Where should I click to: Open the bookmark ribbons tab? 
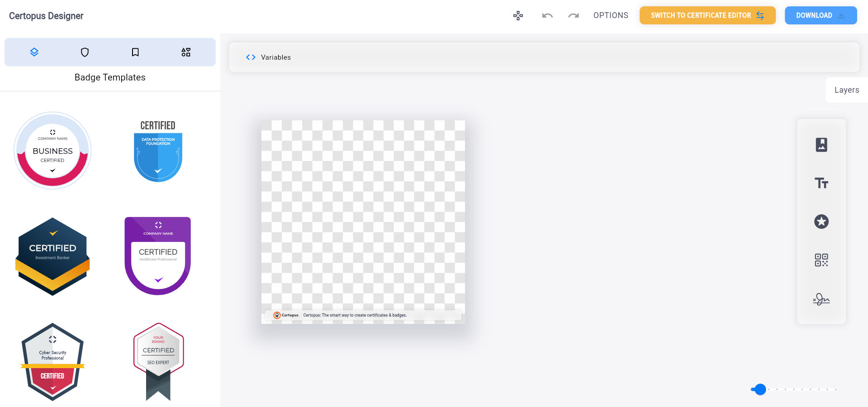(x=135, y=52)
